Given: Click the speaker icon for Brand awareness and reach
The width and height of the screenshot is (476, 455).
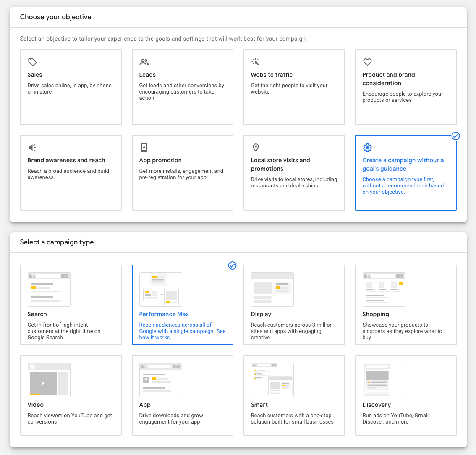Looking at the screenshot, I should click(32, 147).
